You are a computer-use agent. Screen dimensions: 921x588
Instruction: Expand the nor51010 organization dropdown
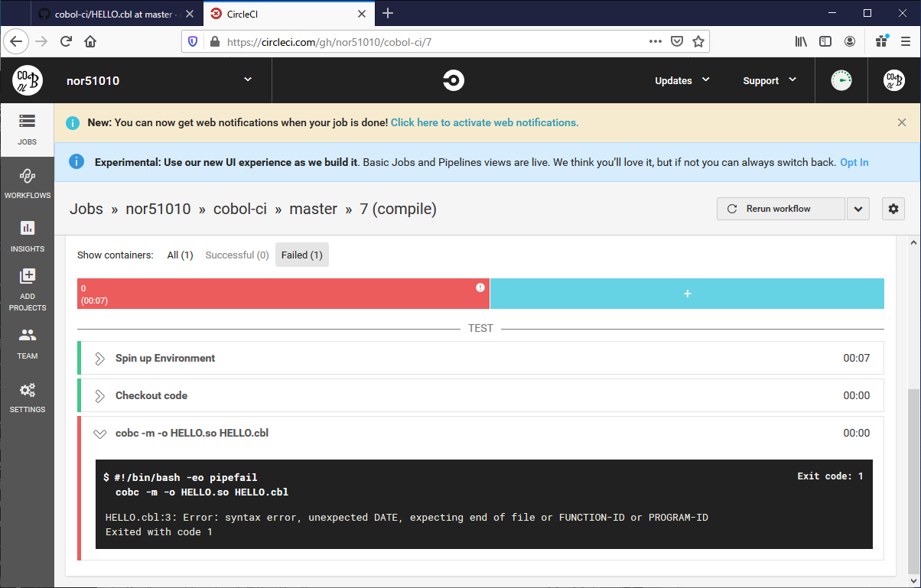(x=247, y=80)
